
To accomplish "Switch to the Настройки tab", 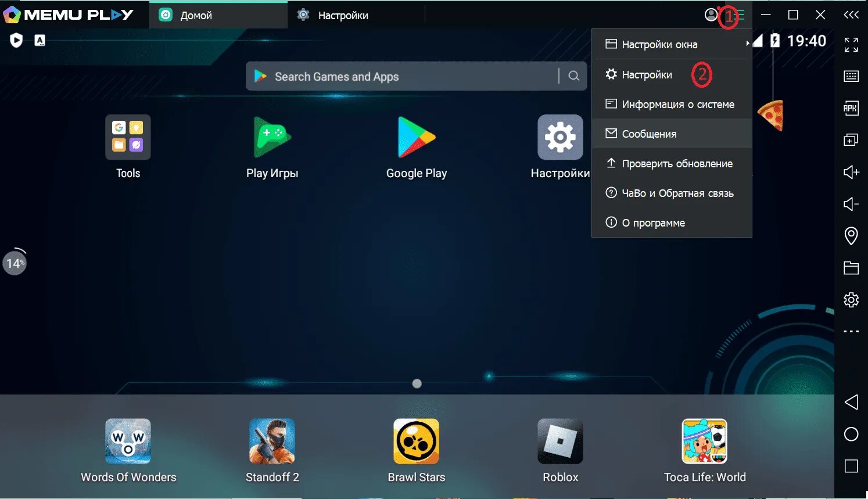I will pyautogui.click(x=356, y=15).
